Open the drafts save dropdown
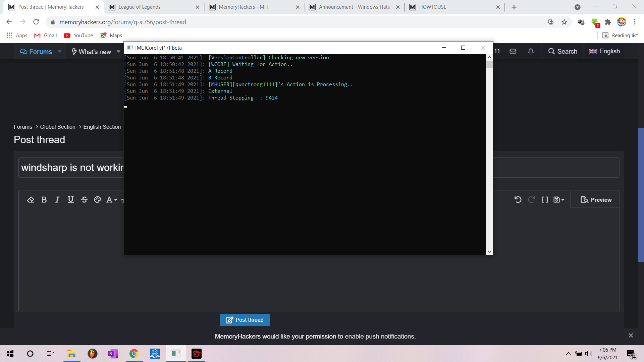The height and width of the screenshot is (362, 644). (559, 200)
